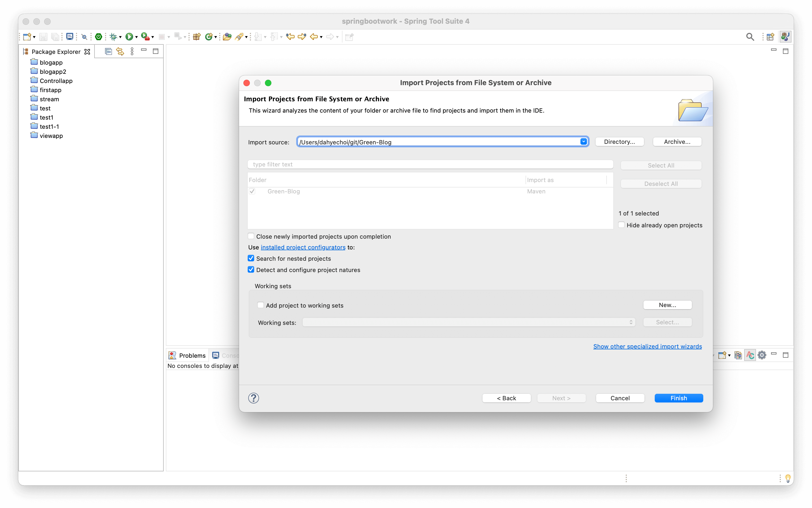Click the Next Edit Location icon
812x508 pixels.
[302, 37]
